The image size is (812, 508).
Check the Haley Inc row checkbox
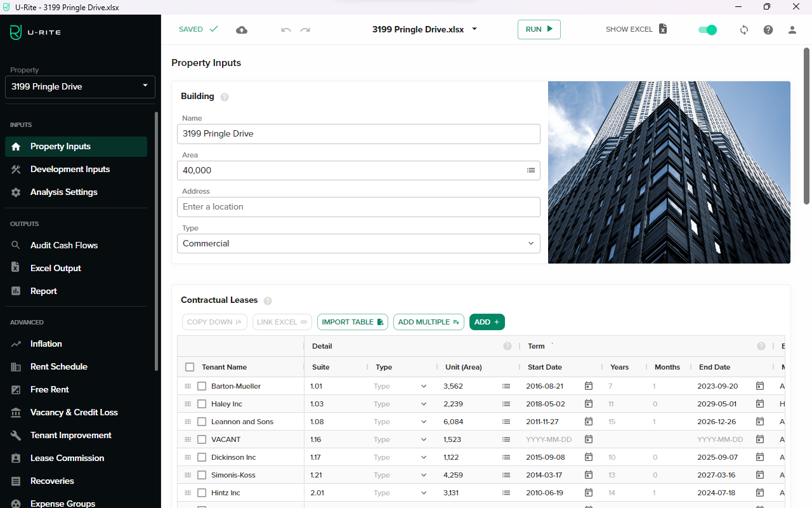pyautogui.click(x=202, y=404)
